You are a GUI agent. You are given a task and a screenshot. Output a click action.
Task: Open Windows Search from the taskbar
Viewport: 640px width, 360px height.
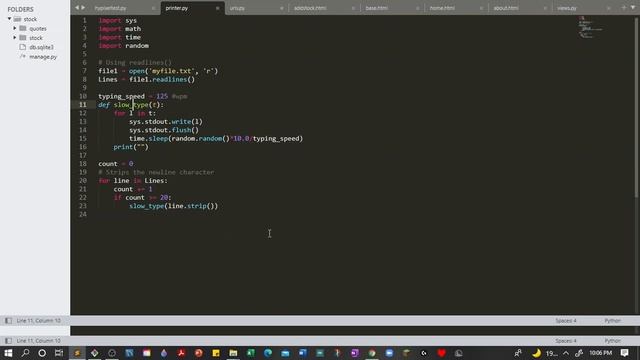coord(25,353)
